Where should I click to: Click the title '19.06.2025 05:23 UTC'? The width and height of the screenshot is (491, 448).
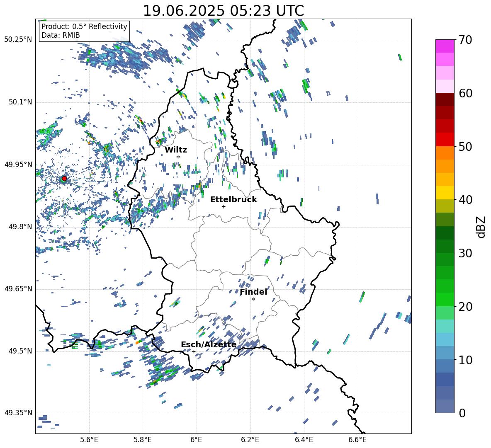click(x=223, y=11)
